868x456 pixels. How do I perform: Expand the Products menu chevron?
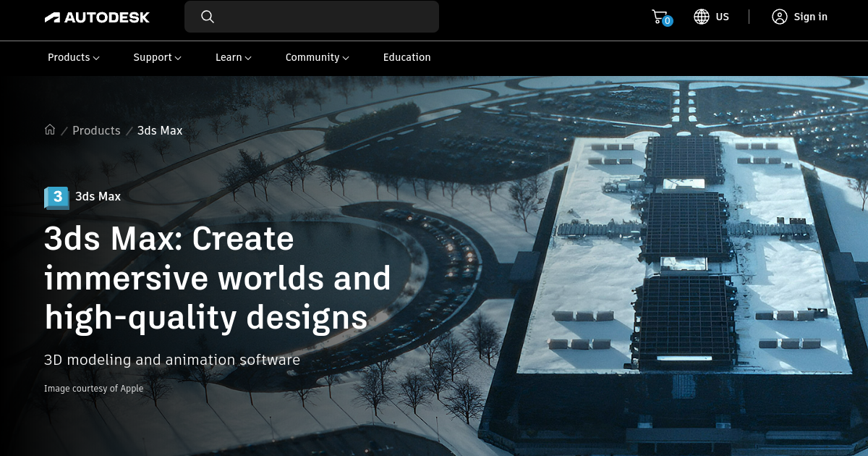point(96,58)
